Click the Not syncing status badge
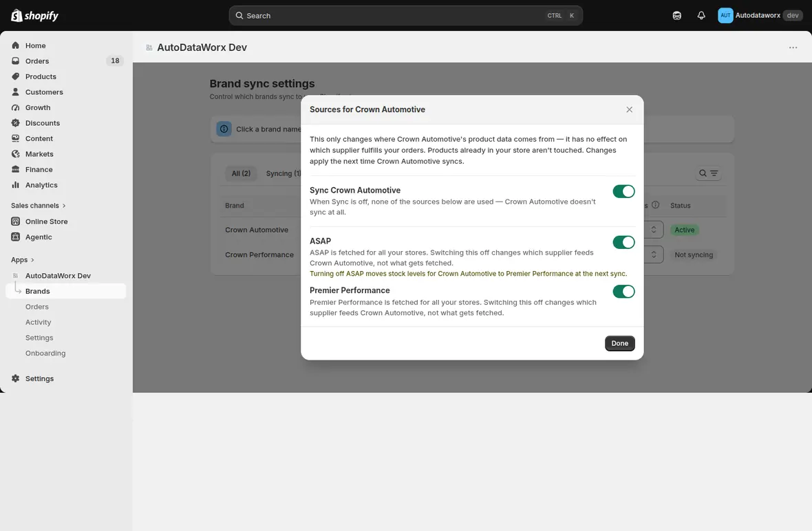The image size is (812, 531). 694,254
